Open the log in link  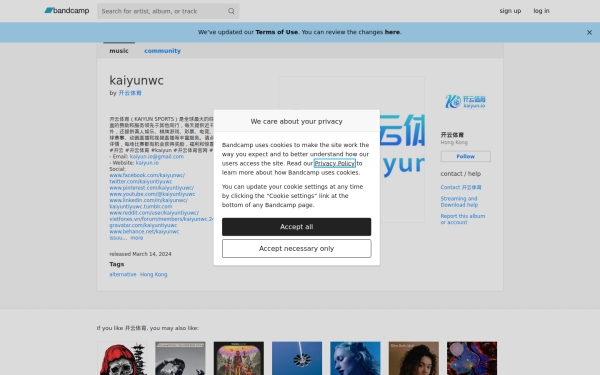point(541,11)
